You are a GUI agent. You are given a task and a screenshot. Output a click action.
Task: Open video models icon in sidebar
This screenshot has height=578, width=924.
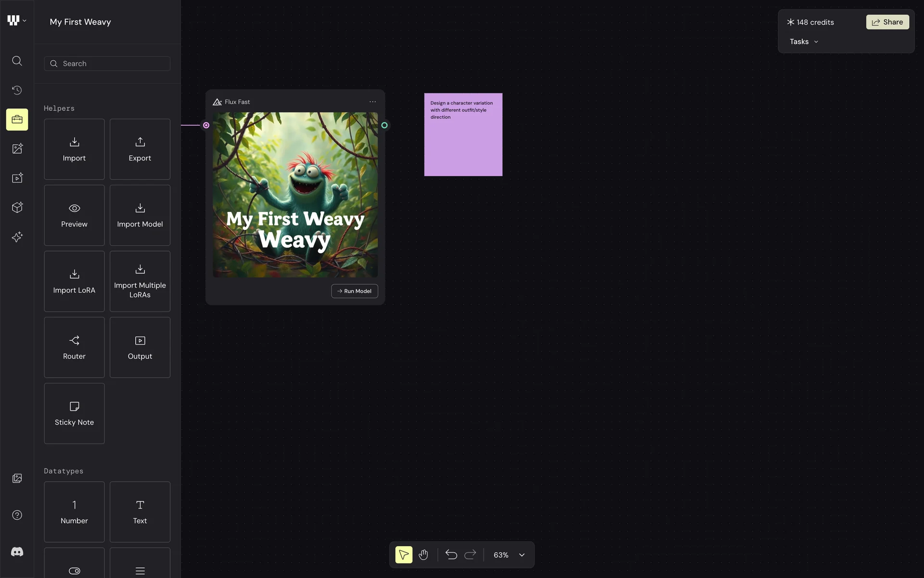coord(17,178)
